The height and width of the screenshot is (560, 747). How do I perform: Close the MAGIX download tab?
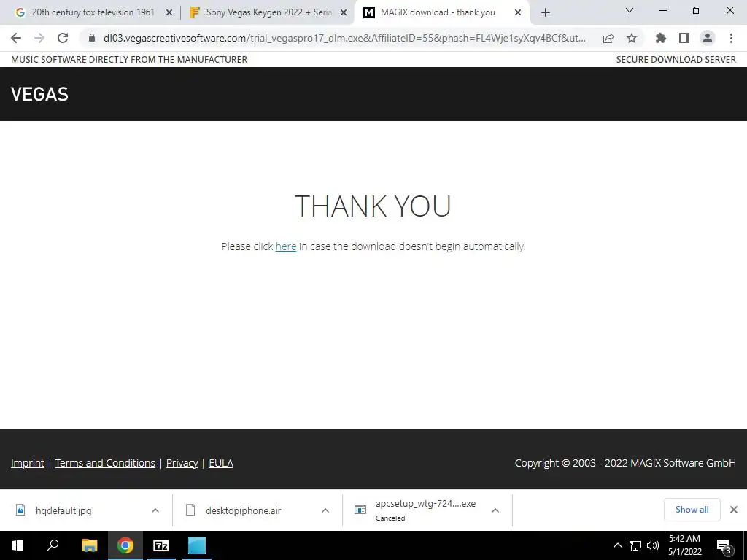click(x=518, y=13)
